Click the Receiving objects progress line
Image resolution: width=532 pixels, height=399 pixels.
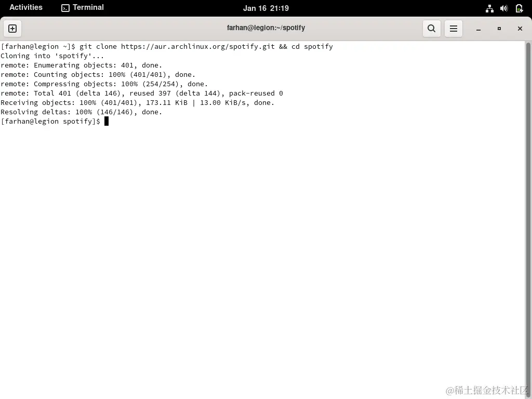tap(138, 102)
